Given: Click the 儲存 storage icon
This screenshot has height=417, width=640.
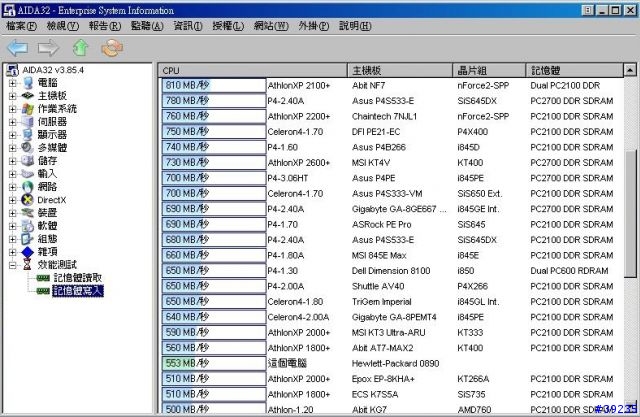Looking at the screenshot, I should (x=28, y=161).
